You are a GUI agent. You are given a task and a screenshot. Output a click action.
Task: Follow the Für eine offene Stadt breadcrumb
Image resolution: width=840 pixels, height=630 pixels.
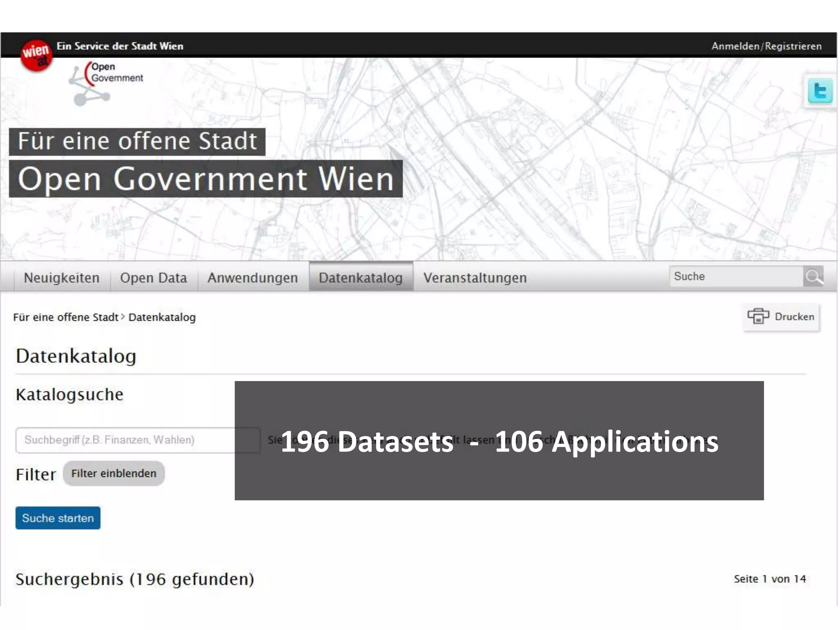[x=66, y=317]
